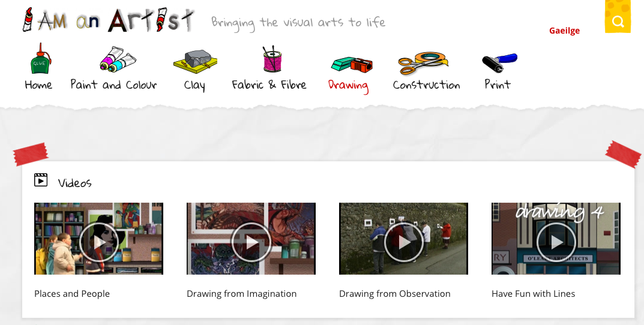
Task: Select the paint tubes icon
Action: pyautogui.click(x=118, y=59)
